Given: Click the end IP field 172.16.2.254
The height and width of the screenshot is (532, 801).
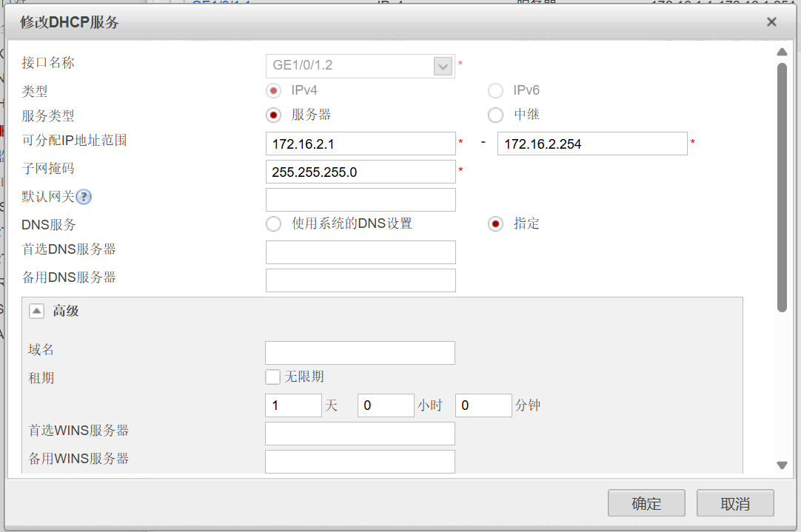Looking at the screenshot, I should pos(592,144).
